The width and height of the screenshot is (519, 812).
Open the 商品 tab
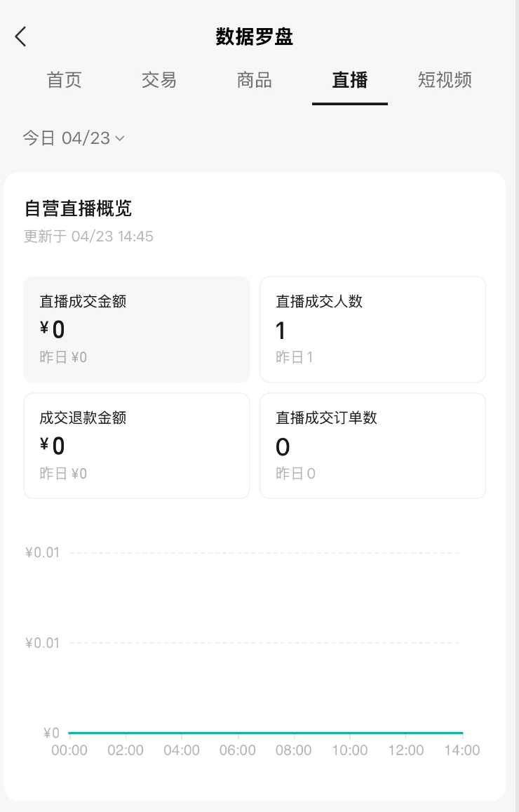255,80
